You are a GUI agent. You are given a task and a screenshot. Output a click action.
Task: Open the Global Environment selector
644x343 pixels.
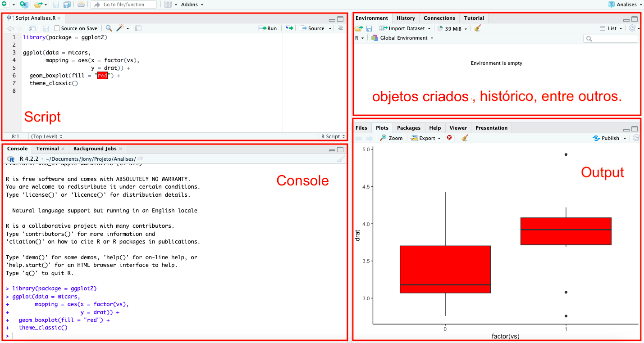pyautogui.click(x=402, y=38)
